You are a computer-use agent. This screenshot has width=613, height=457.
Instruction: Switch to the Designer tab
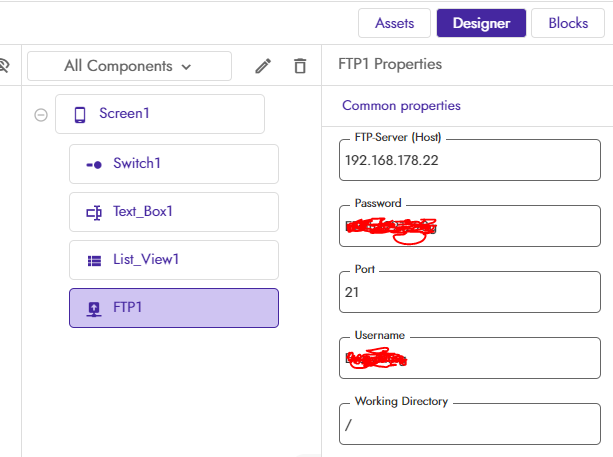tap(481, 23)
